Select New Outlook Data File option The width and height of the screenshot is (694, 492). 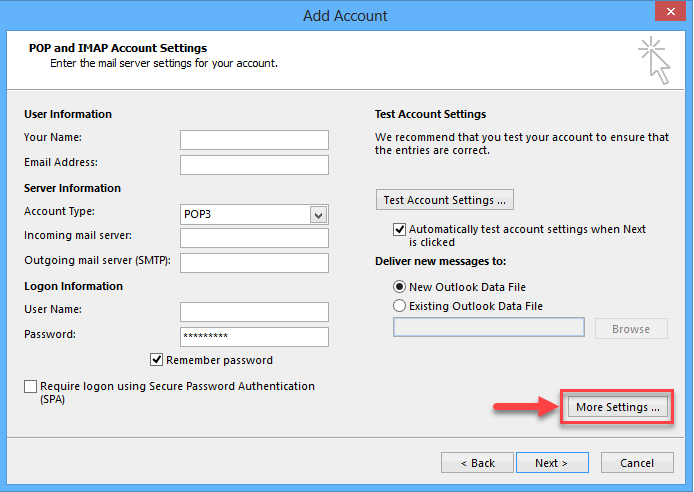point(399,287)
